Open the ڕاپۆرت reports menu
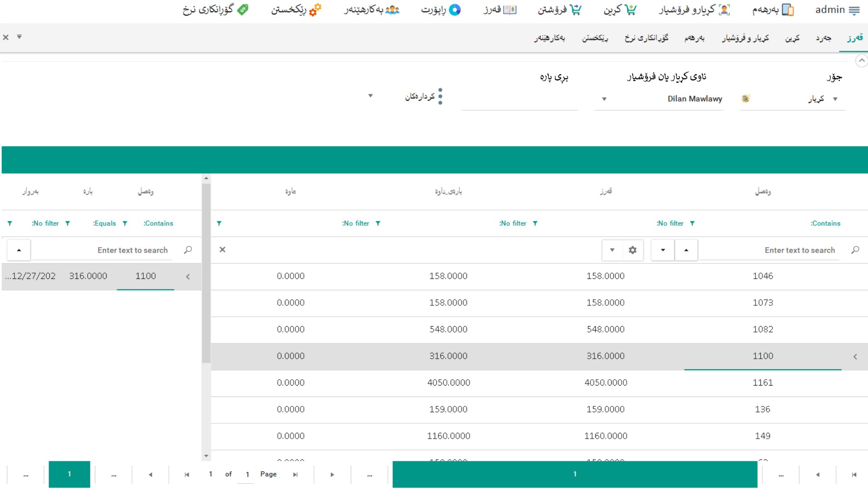This screenshot has width=868, height=489. [x=441, y=10]
